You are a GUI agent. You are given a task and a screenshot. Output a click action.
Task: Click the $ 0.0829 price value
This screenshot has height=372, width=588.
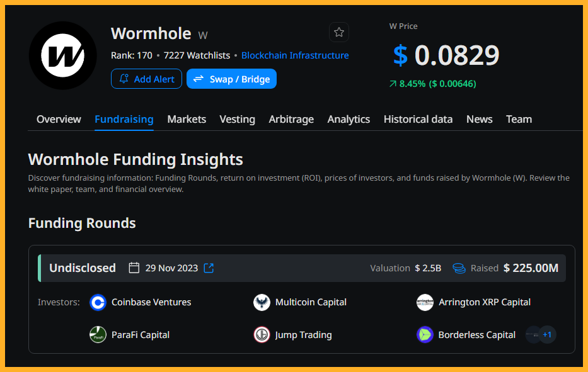tap(446, 55)
